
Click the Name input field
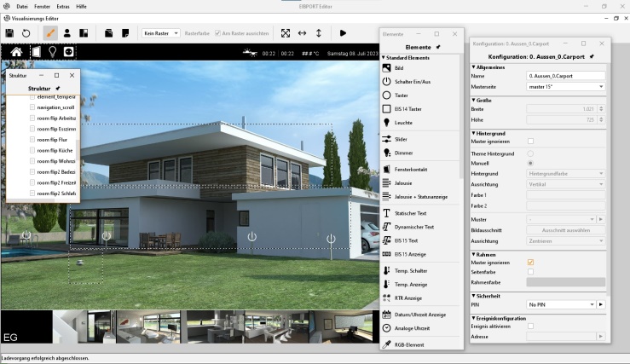[x=565, y=76]
